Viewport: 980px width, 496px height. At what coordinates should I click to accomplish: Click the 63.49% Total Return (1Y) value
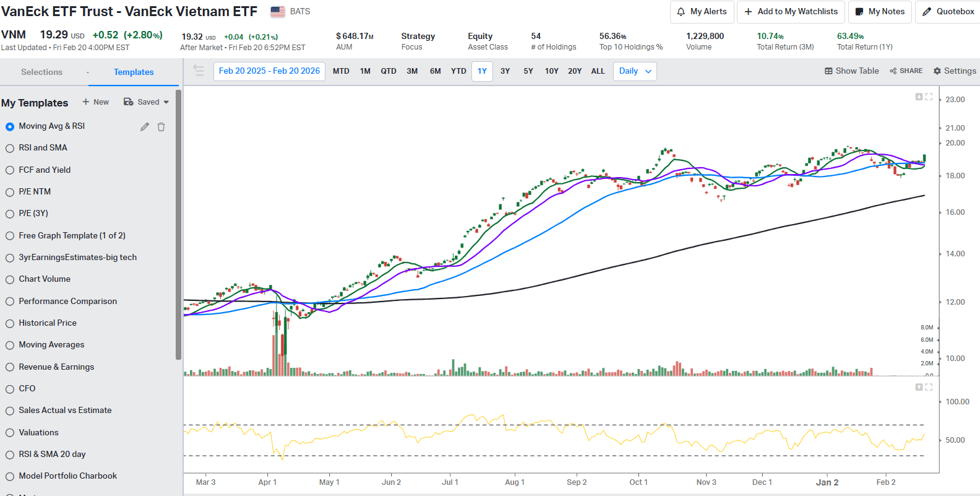851,37
